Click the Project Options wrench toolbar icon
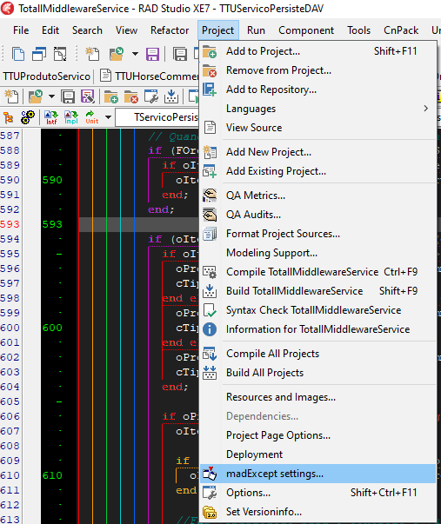Screen dimensions: 441x524 tap(151, 97)
